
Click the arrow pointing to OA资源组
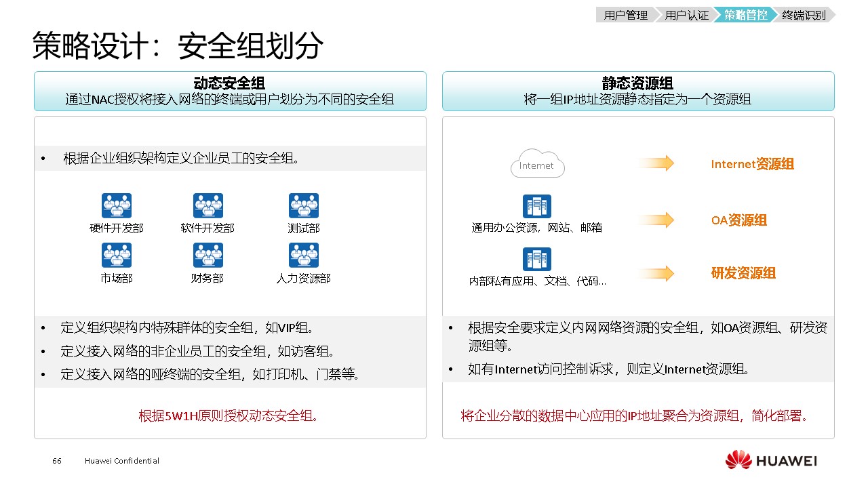pyautogui.click(x=656, y=220)
